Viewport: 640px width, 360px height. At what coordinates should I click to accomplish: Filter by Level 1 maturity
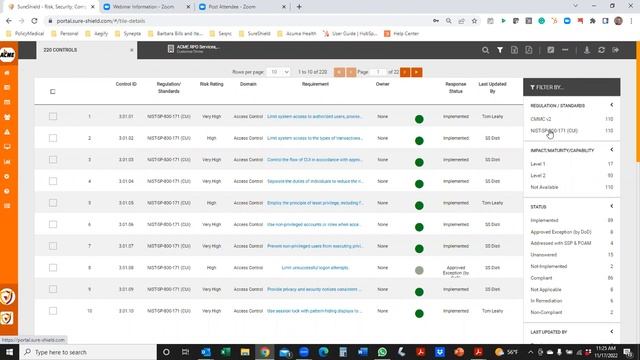pos(538,164)
